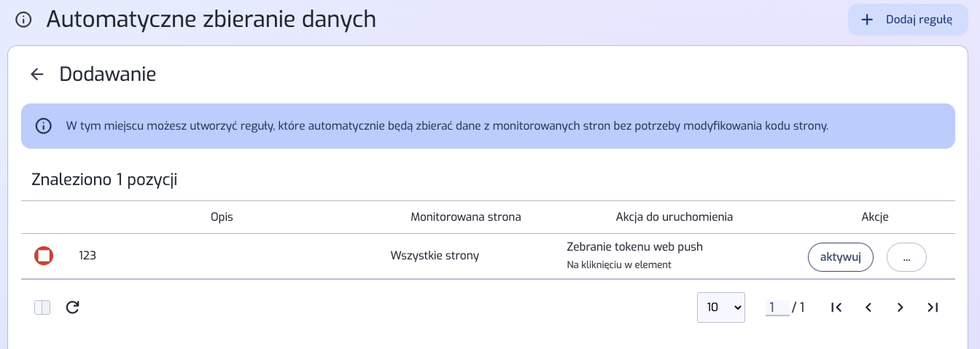Go to the next page

(901, 307)
